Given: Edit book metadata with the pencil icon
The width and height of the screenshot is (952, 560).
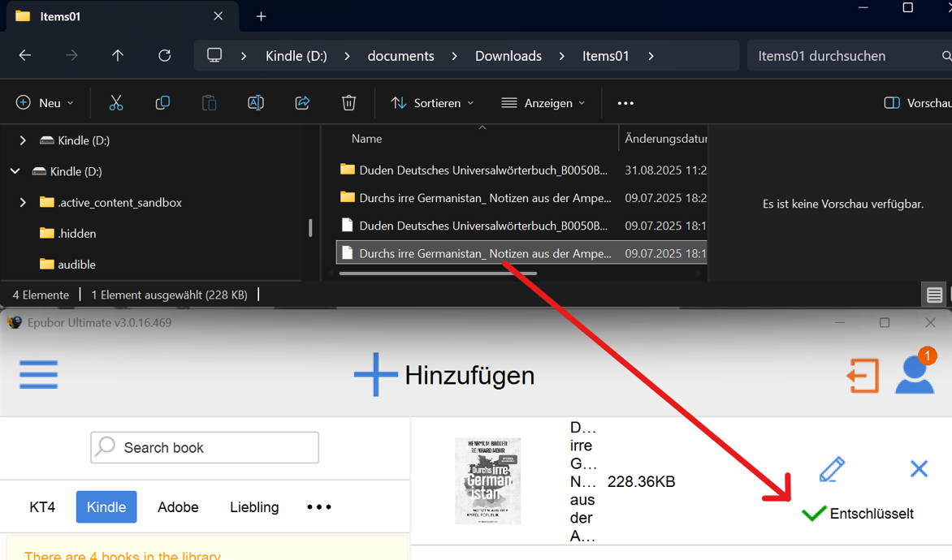Looking at the screenshot, I should coord(832,468).
